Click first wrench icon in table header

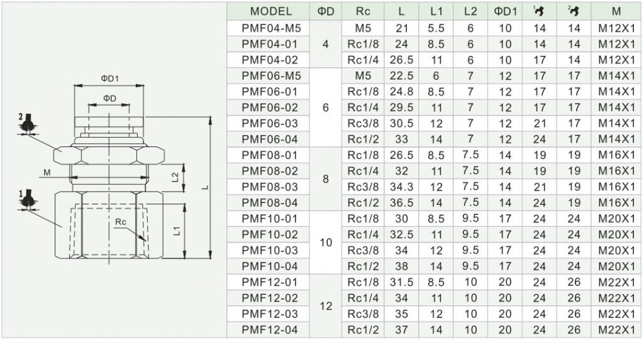pos(539,11)
